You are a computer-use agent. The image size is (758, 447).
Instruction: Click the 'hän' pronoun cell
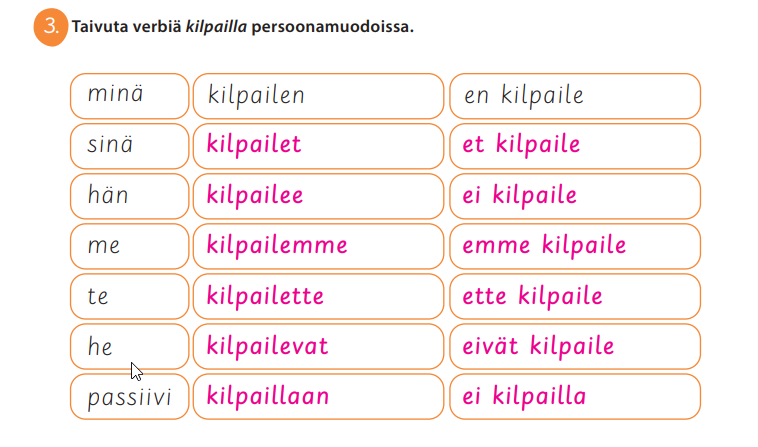129,196
